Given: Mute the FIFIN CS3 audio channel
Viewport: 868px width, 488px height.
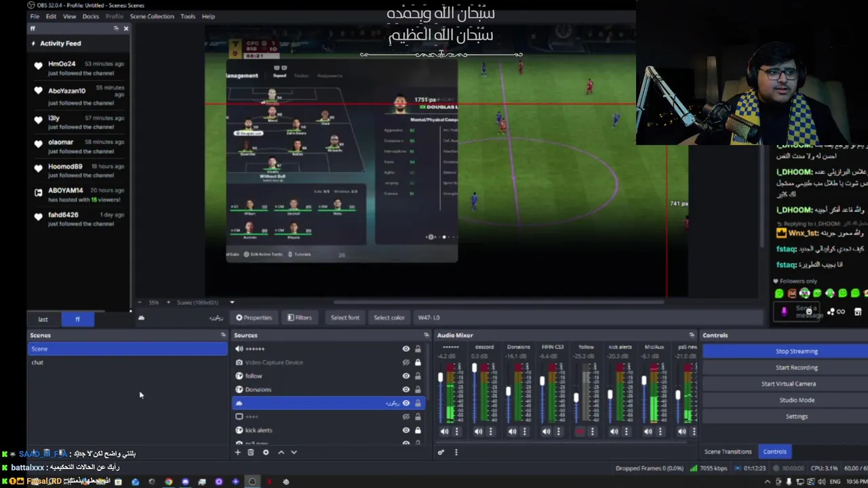Looking at the screenshot, I should [x=546, y=431].
